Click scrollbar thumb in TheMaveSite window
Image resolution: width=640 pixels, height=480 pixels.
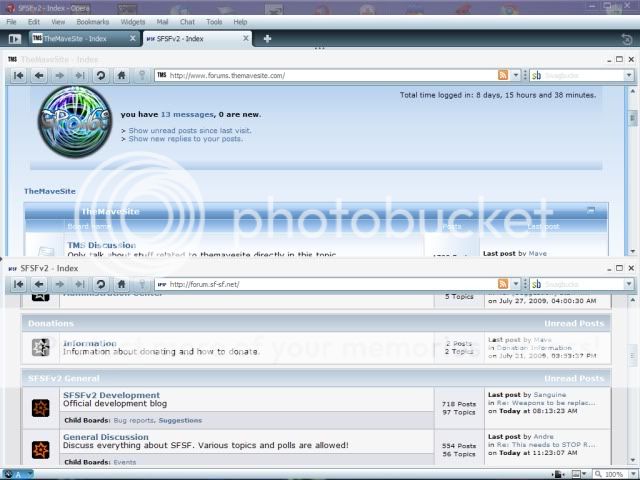[632, 118]
